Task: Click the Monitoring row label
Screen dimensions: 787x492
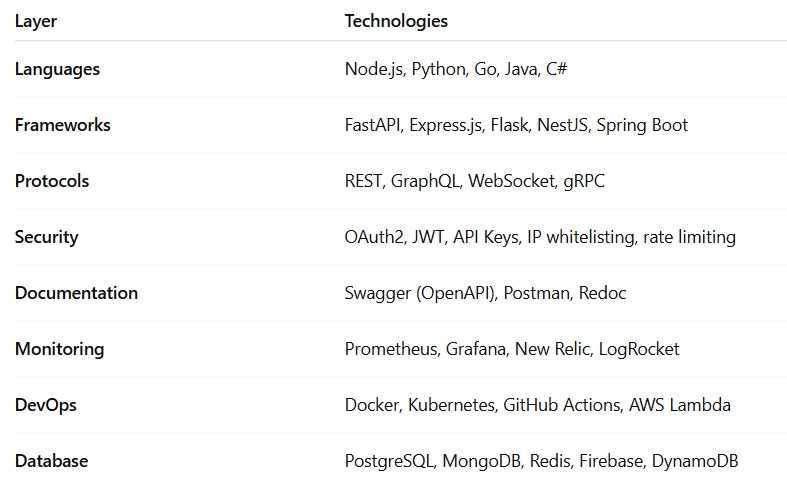Action: [x=59, y=349]
